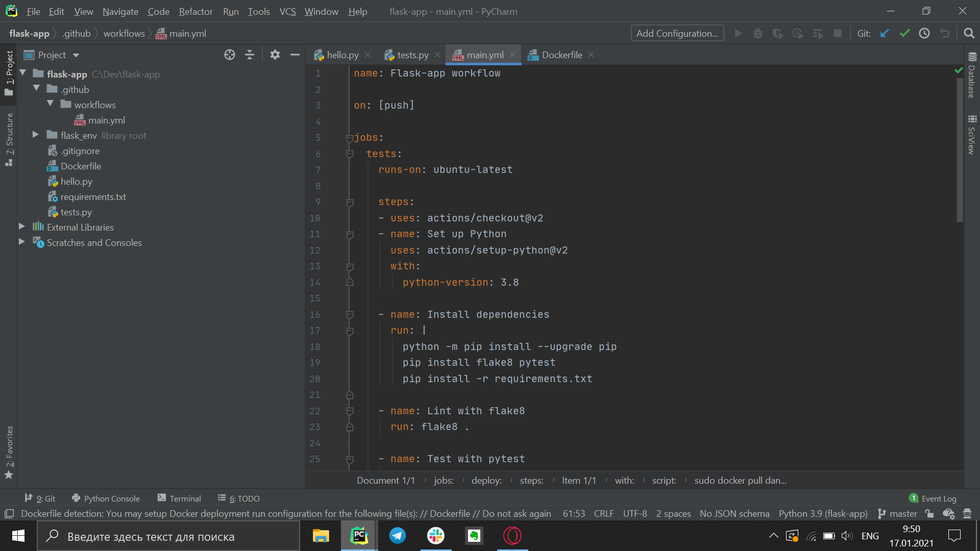Switch to the Dockerfile tab
This screenshot has width=980, height=551.
pyautogui.click(x=561, y=55)
